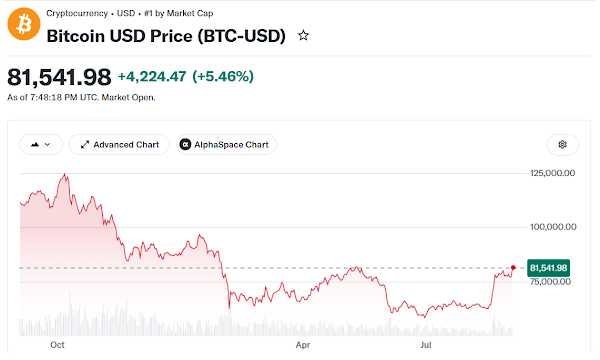
Task: Click the +4,224.47 (+5.46%) change value
Action: pos(186,77)
